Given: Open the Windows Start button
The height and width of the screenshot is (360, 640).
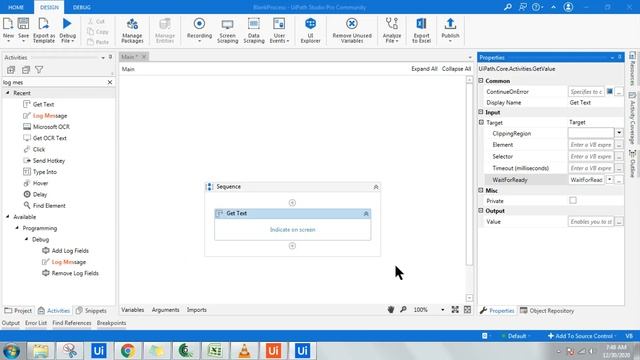Looking at the screenshot, I should click(11, 351).
